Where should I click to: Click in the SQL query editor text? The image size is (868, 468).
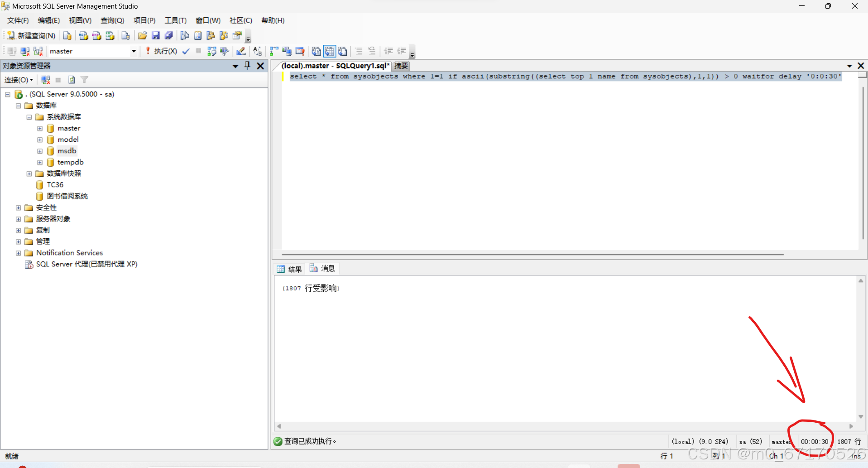565,76
